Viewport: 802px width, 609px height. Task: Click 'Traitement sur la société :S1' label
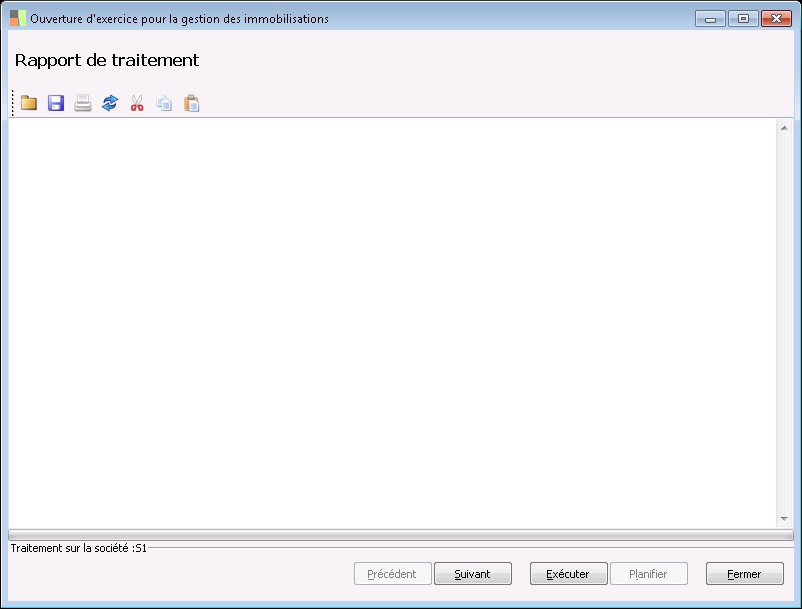(x=79, y=548)
